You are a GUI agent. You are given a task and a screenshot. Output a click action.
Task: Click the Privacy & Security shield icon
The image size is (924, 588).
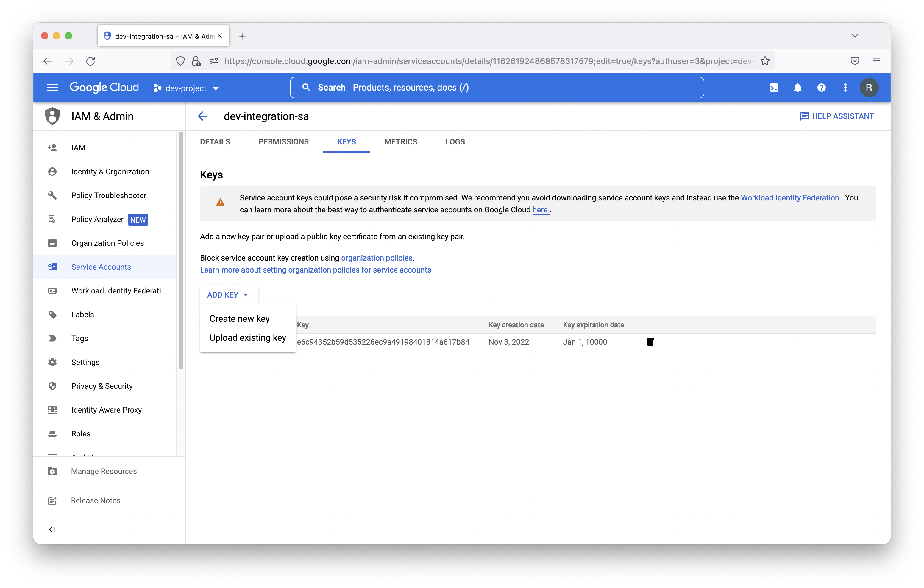(52, 386)
